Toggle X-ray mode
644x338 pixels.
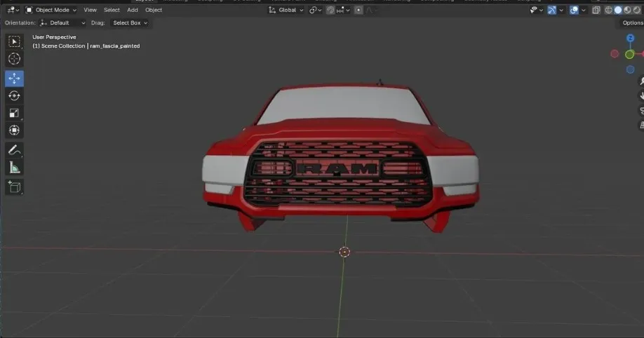596,10
